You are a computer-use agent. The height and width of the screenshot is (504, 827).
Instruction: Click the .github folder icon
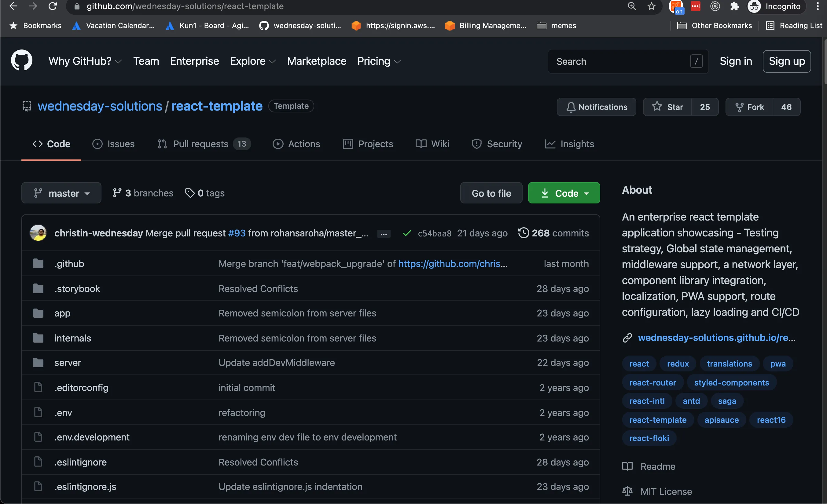point(38,263)
